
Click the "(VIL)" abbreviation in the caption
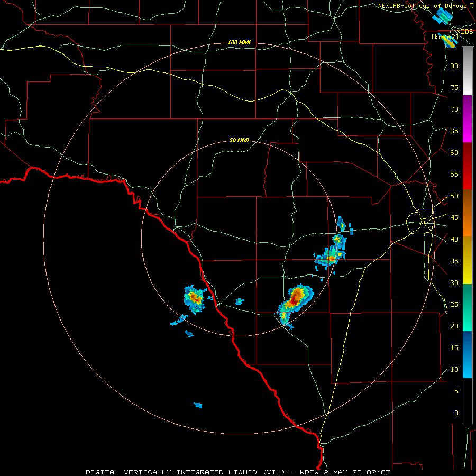click(274, 472)
